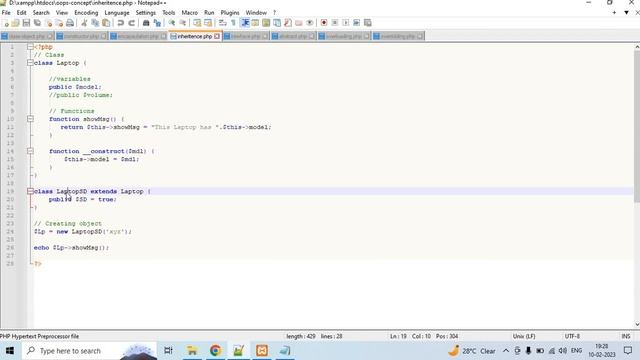Click the Cut scissors icon
The height and width of the screenshot is (360, 640).
[84, 23]
